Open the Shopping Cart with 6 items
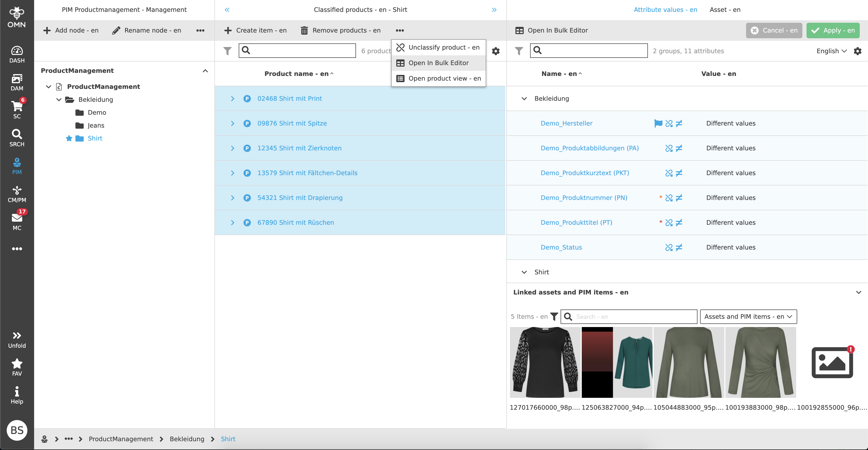 [17, 108]
